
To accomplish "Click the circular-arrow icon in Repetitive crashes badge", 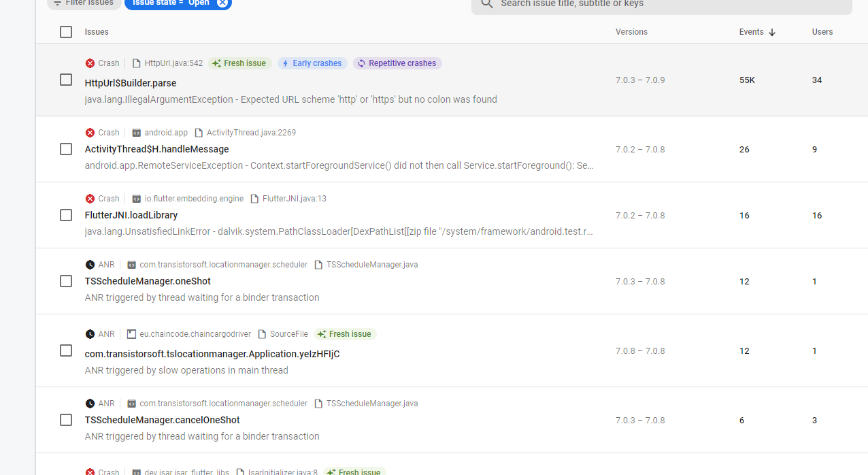I will [361, 63].
